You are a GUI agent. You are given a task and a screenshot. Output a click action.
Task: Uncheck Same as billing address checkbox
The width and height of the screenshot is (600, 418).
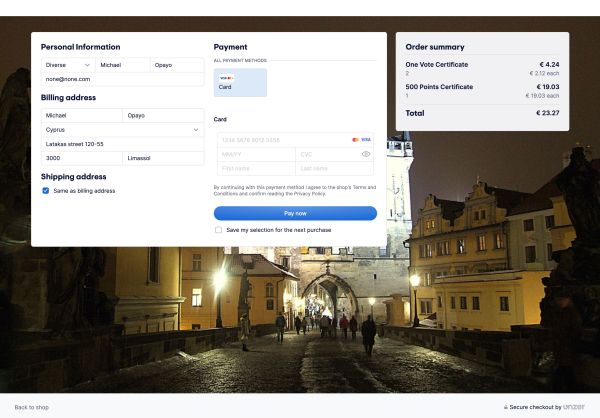pos(46,191)
